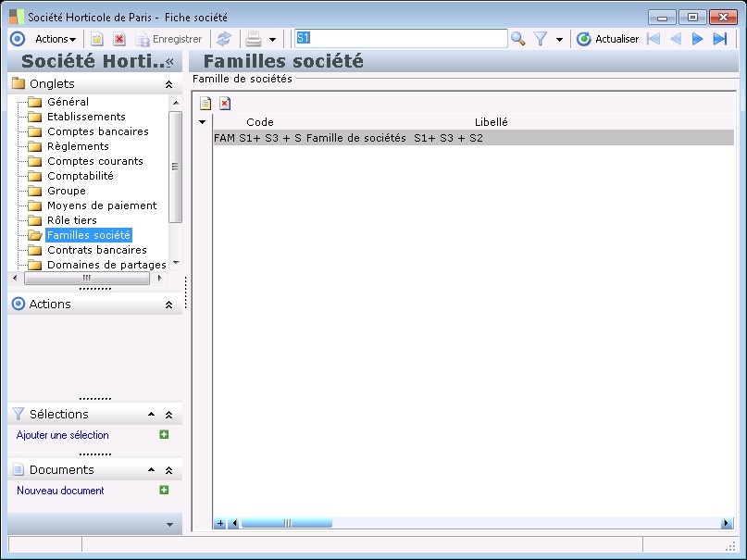Click the grid plus button at bottom

[x=220, y=523]
